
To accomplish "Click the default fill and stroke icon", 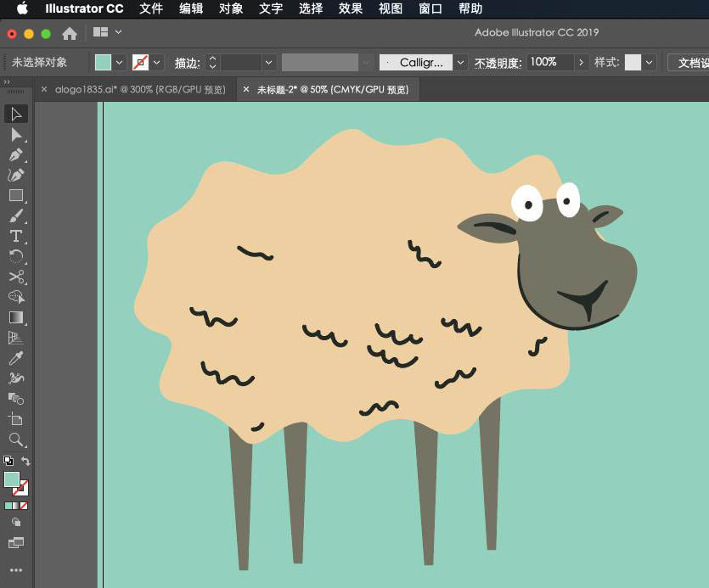I will pyautogui.click(x=8, y=461).
